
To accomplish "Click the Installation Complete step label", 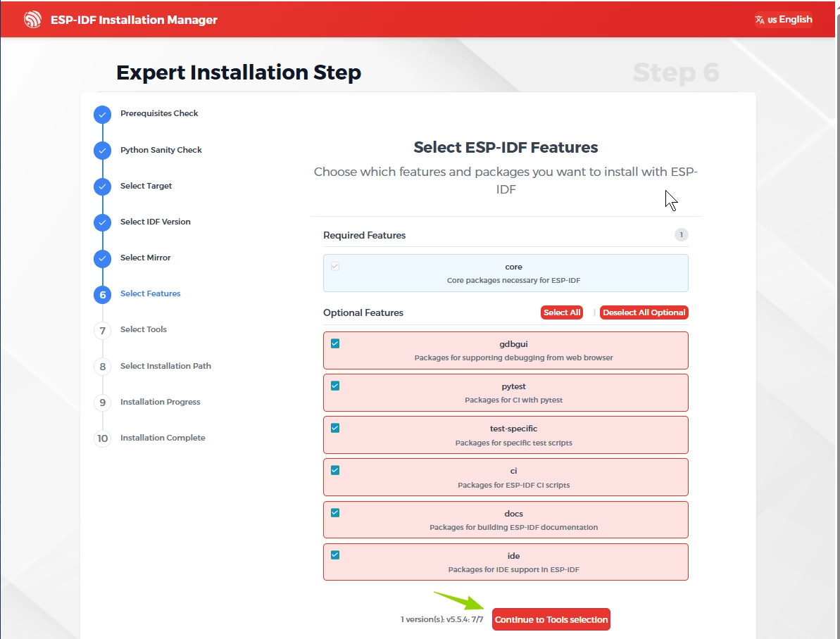I will pos(163,438).
